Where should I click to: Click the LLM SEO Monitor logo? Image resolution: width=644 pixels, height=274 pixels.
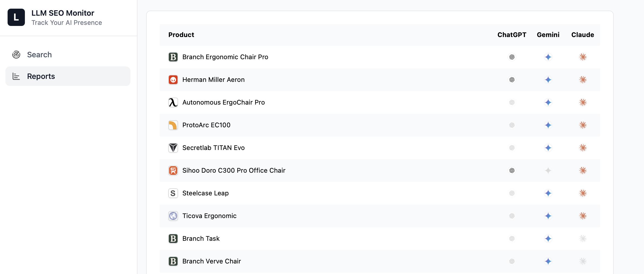coord(16,17)
